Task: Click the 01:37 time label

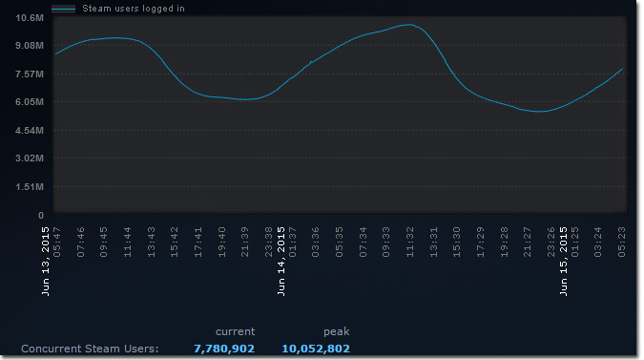Action: [x=293, y=242]
